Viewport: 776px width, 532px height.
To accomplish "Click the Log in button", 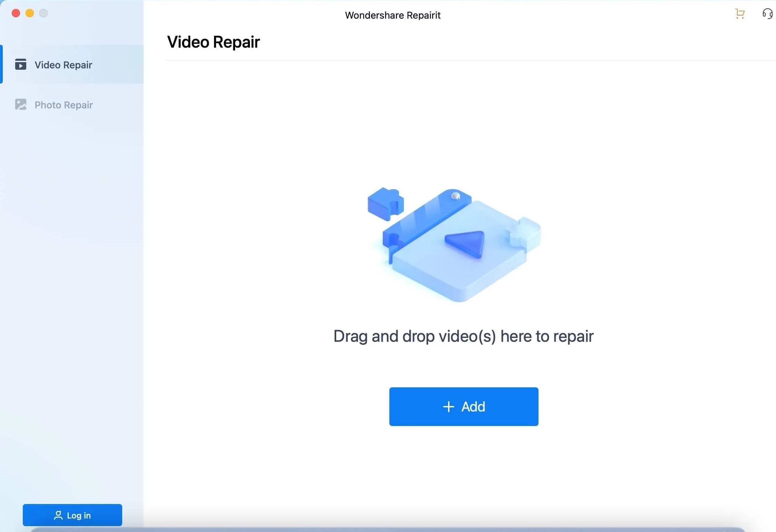I will 72,515.
